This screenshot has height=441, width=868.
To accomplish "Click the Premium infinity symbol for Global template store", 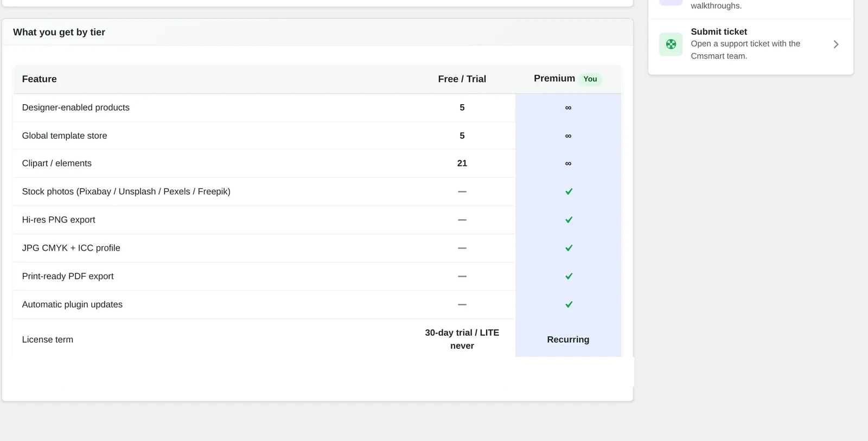I will pos(568,136).
